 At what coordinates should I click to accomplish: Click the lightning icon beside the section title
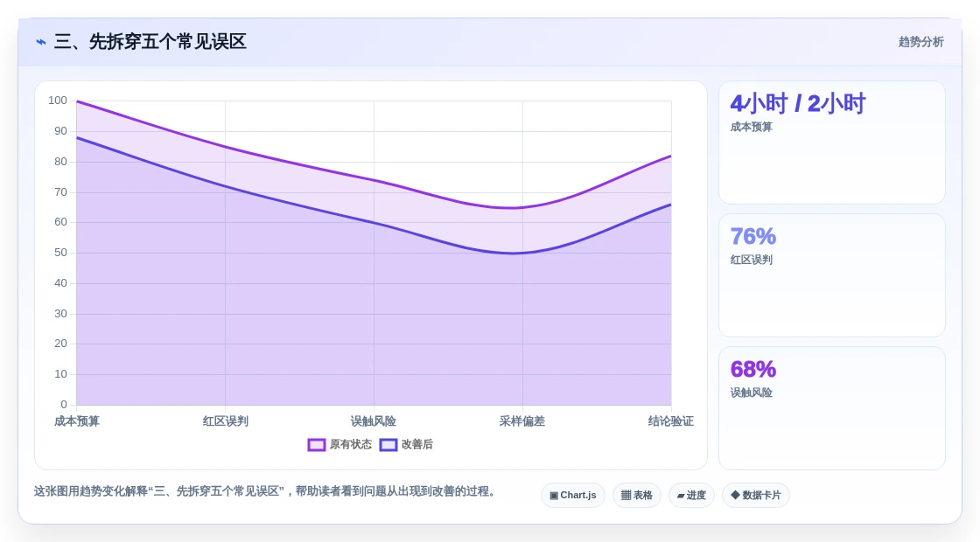[x=41, y=42]
